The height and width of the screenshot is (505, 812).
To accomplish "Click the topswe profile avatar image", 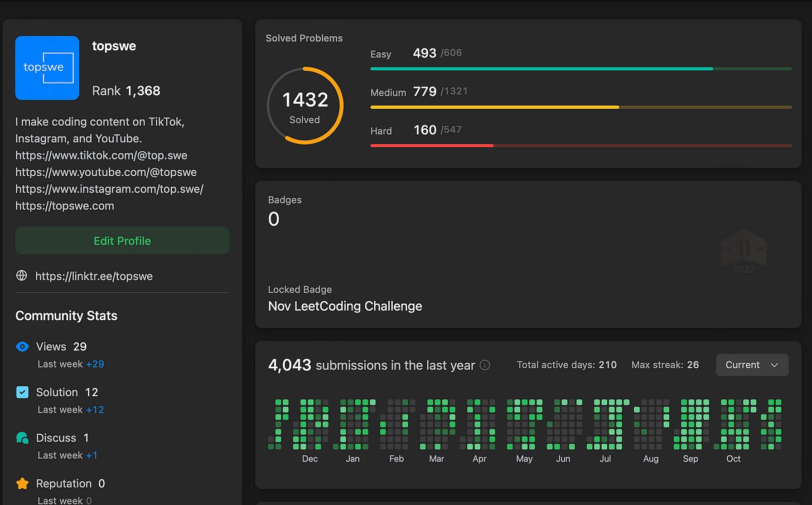I will click(47, 68).
